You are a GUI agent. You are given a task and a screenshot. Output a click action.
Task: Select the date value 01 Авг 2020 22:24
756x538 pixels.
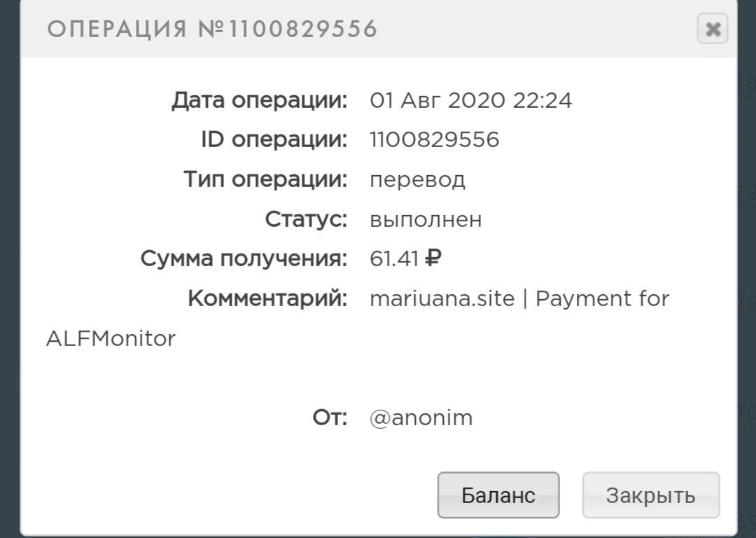(x=470, y=101)
